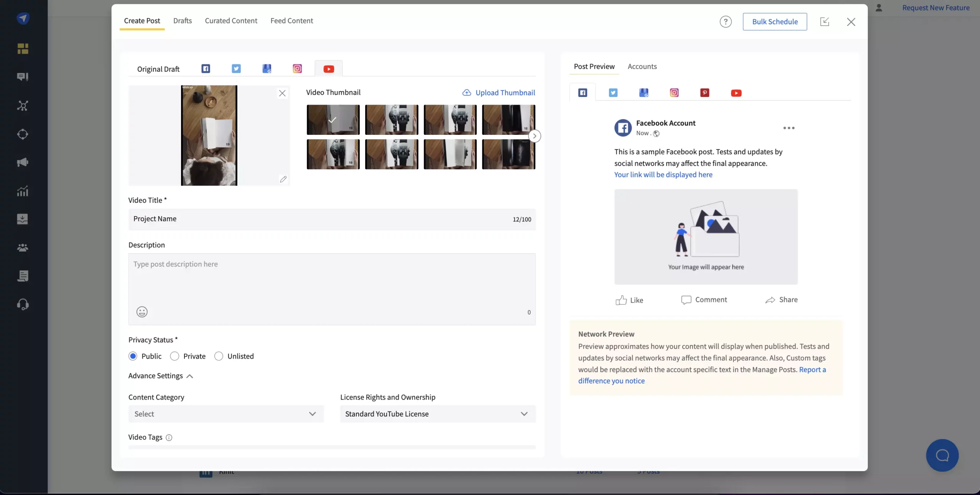
Task: Click the Bulk Schedule button
Action: coord(775,22)
